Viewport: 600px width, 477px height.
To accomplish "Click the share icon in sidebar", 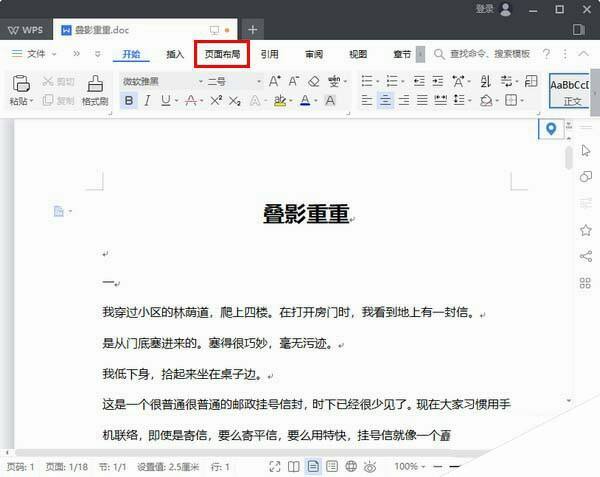I will [585, 256].
